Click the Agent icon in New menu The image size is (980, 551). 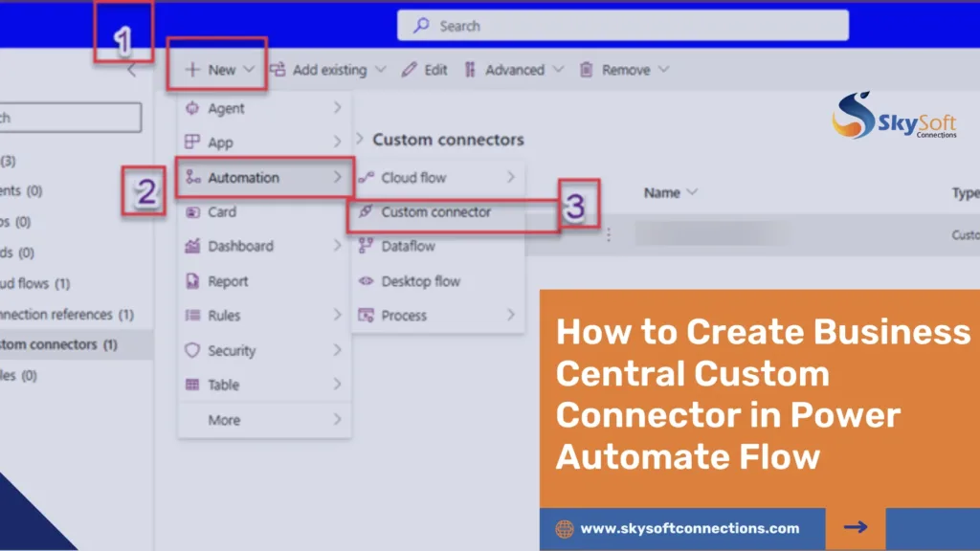(192, 108)
